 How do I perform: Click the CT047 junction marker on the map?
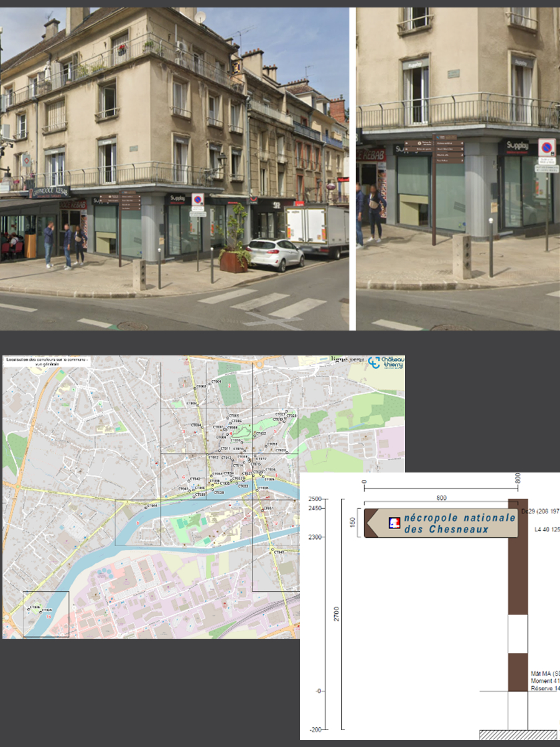pyautogui.click(x=273, y=550)
